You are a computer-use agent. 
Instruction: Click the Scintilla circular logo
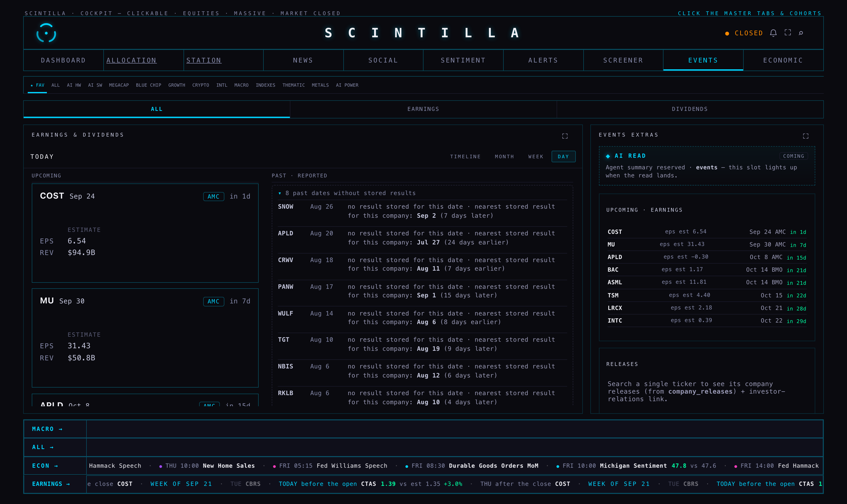pos(46,33)
